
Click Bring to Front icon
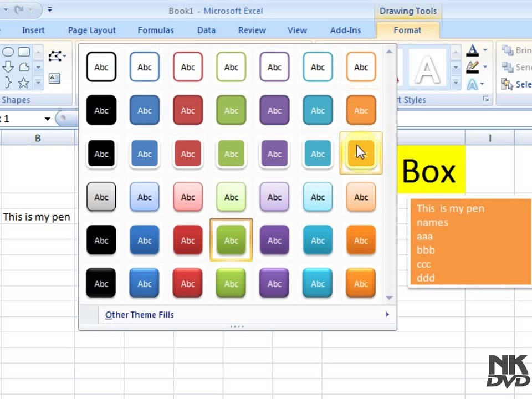[508, 50]
